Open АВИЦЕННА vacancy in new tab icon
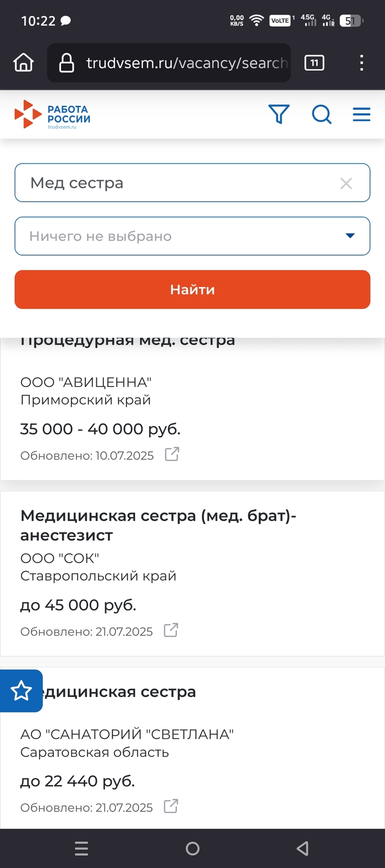385x868 pixels. coord(172,454)
